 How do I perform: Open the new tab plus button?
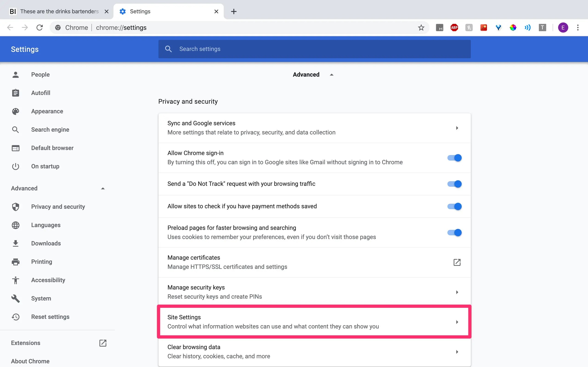[234, 11]
